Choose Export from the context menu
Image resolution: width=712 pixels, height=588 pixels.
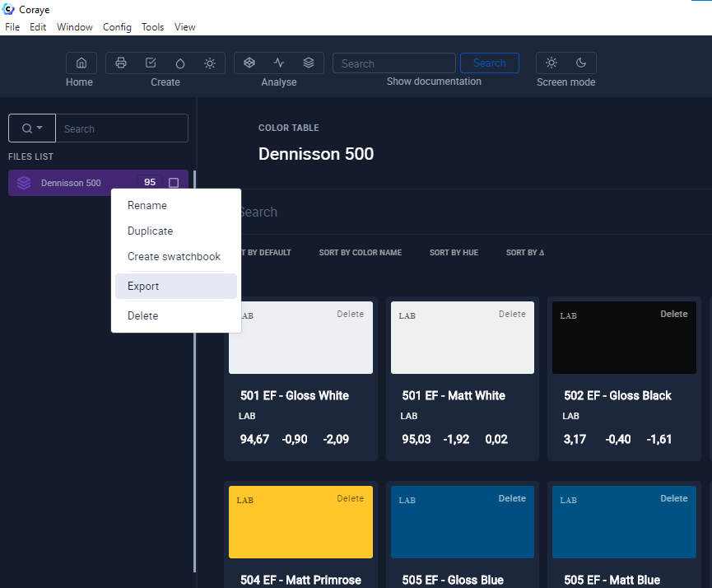coord(176,287)
